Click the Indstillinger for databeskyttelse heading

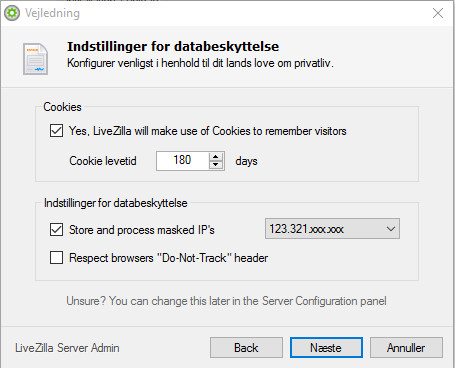[x=173, y=46]
